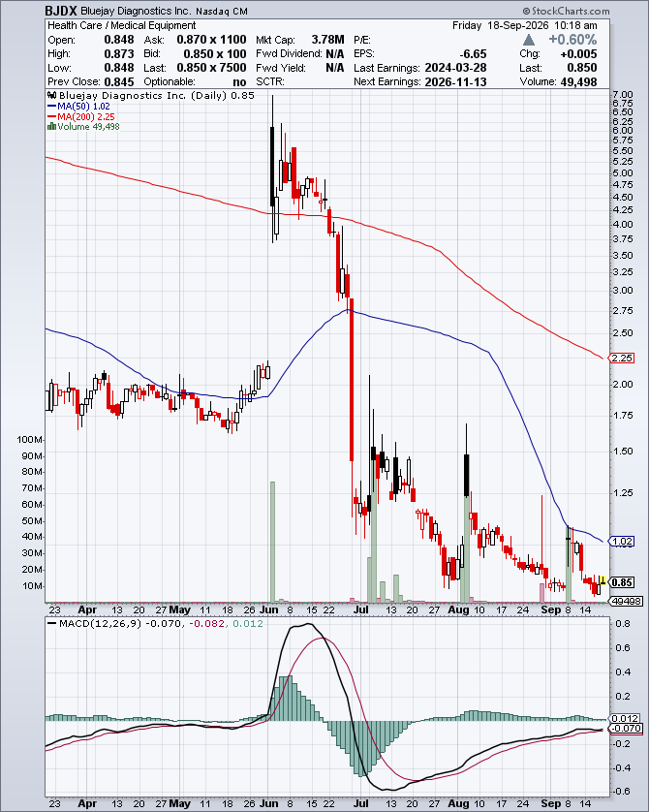Click the Jun label on the price chart axis
The width and height of the screenshot is (649, 812).
coord(268,609)
